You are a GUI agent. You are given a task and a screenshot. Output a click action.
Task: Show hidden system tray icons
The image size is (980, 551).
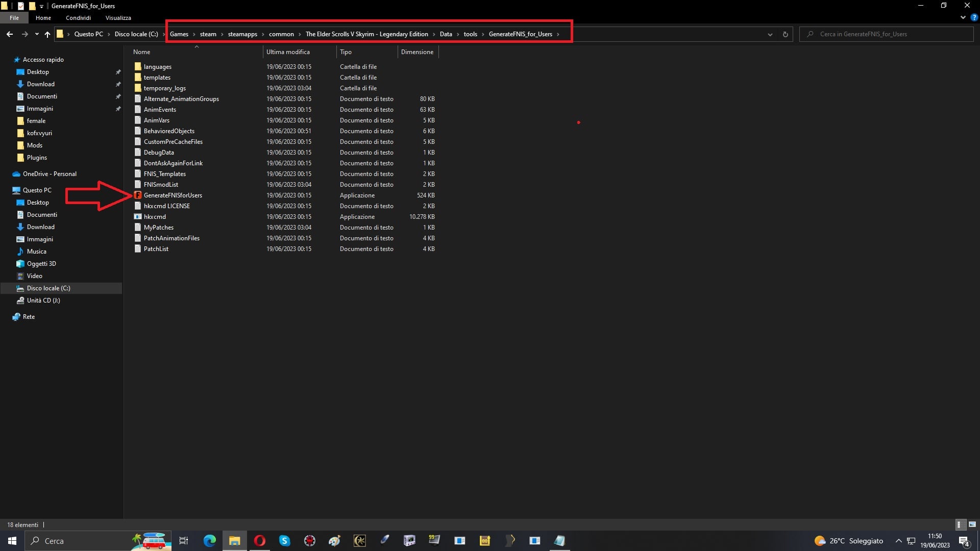click(898, 541)
